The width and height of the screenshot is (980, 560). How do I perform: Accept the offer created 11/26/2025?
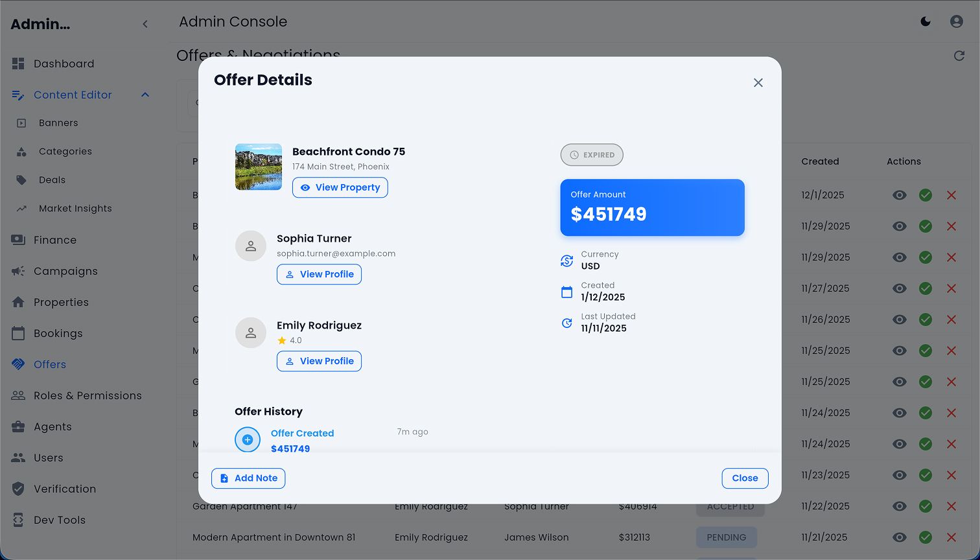click(x=926, y=320)
